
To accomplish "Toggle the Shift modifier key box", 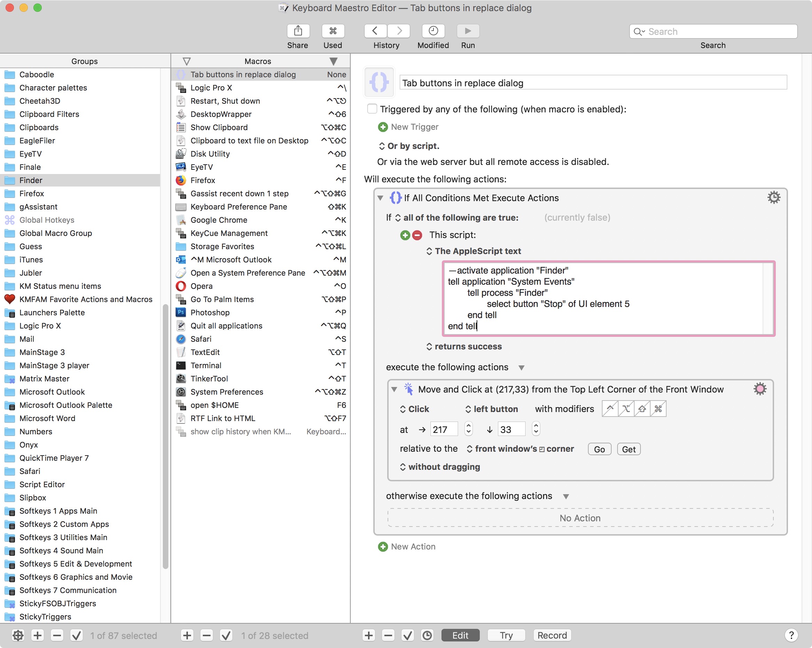I will tap(642, 409).
